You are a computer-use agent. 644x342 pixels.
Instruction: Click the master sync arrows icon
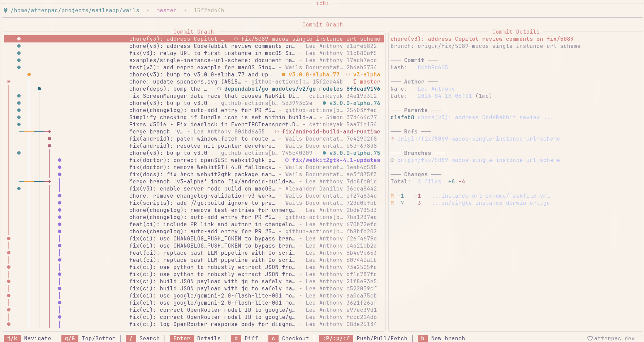pyautogui.click(x=355, y=82)
